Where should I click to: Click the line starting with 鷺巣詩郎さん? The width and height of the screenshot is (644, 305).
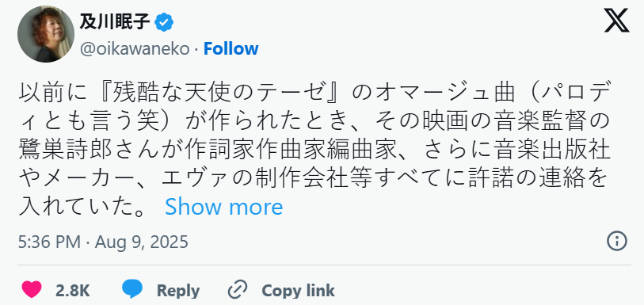tap(314, 150)
